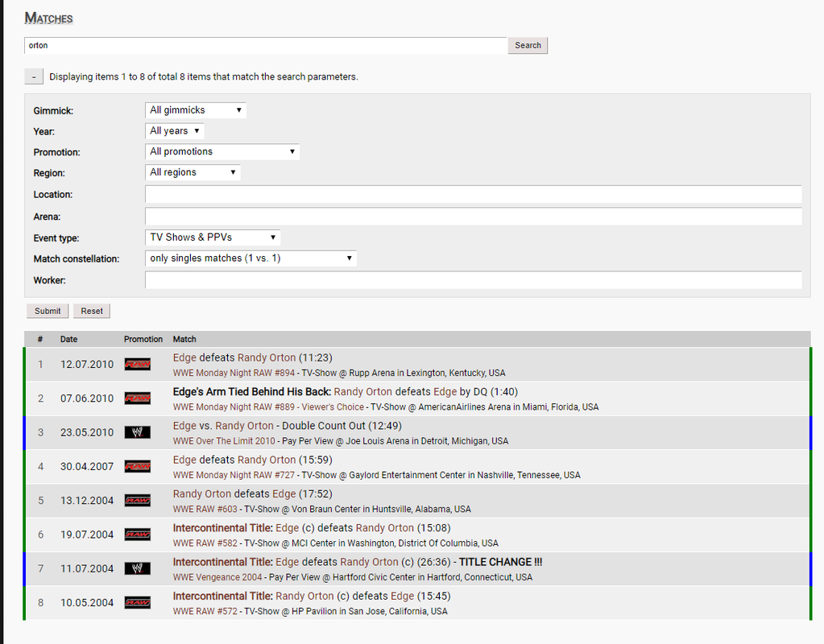Click the Reset button

[x=92, y=311]
